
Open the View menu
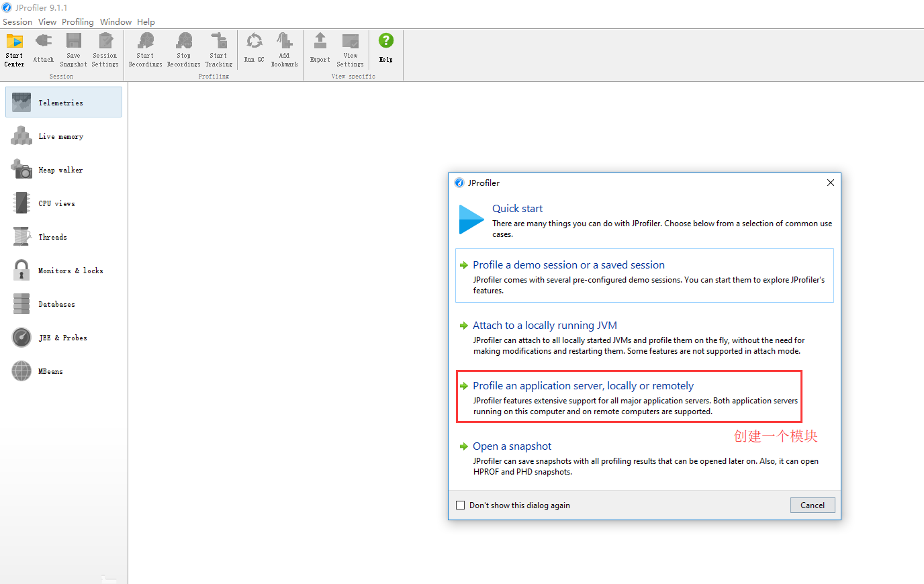coord(47,21)
